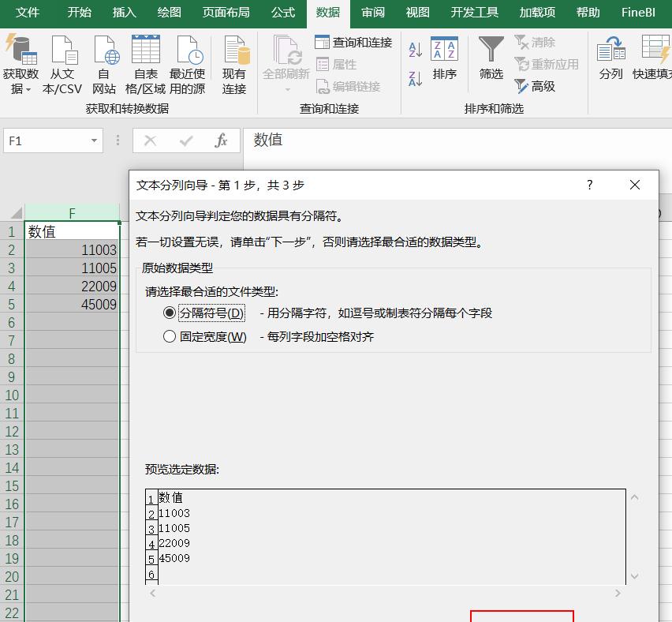Click the formula bar cancel X icon
The image size is (672, 622).
click(x=151, y=141)
